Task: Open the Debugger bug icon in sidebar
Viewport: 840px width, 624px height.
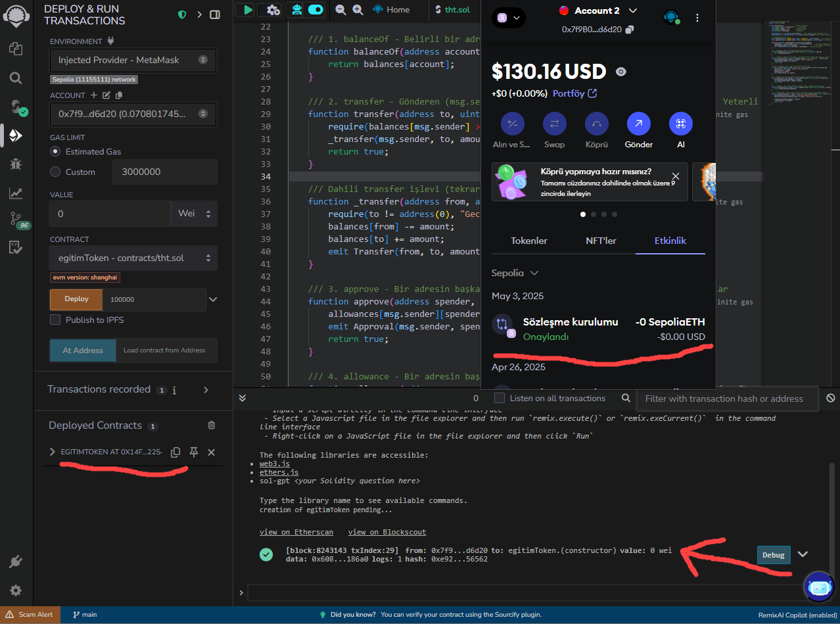Action: (x=16, y=164)
